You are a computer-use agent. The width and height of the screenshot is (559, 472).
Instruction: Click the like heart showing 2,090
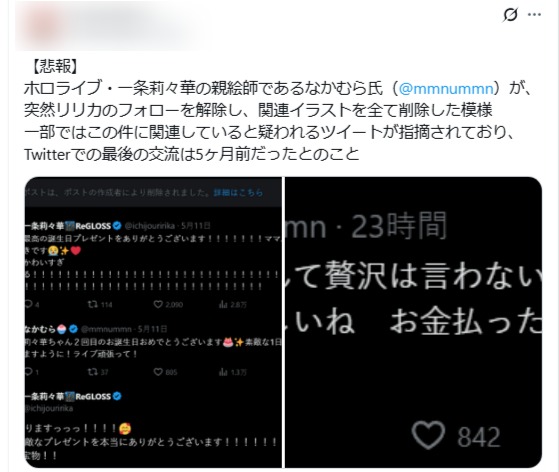158,304
